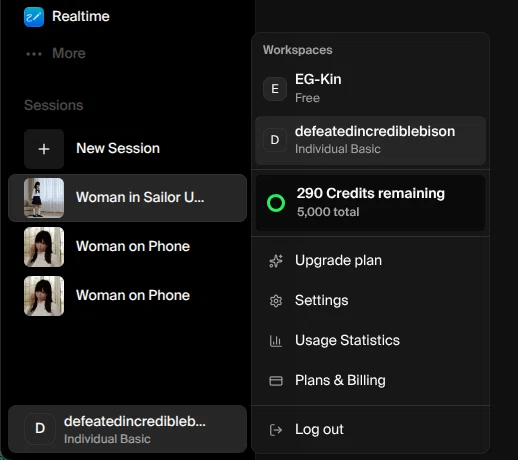Click the 5,000 total credits text

[328, 212]
